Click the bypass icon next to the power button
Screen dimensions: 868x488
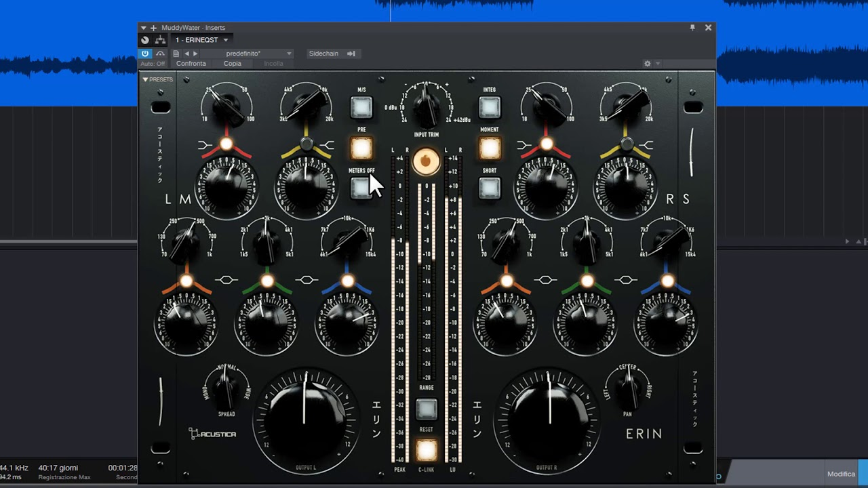[160, 54]
